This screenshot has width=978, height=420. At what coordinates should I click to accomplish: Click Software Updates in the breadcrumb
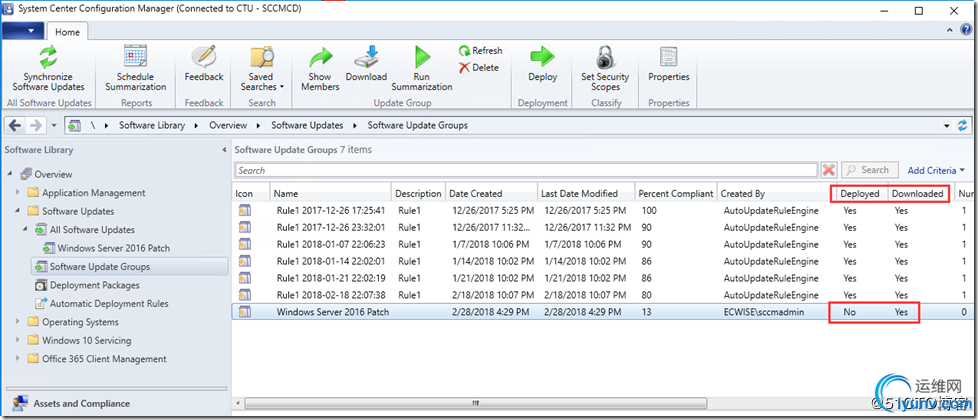(307, 125)
